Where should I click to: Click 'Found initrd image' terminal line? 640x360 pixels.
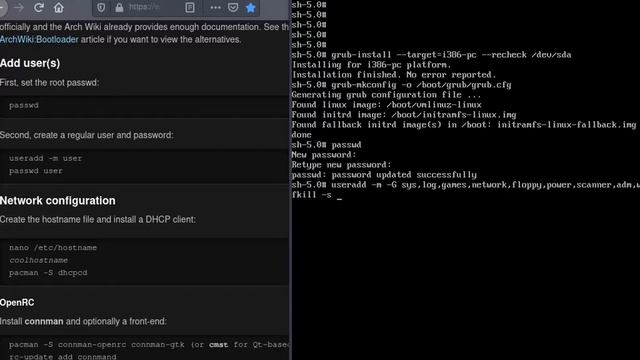click(404, 115)
